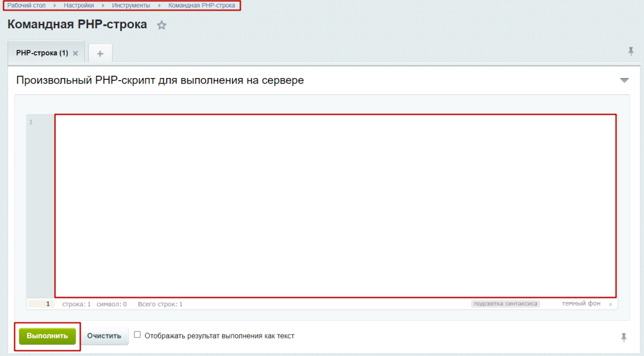The width and height of the screenshot is (644, 356).
Task: Toggle подсветка синтаксиса in editor status bar
Action: click(x=505, y=304)
